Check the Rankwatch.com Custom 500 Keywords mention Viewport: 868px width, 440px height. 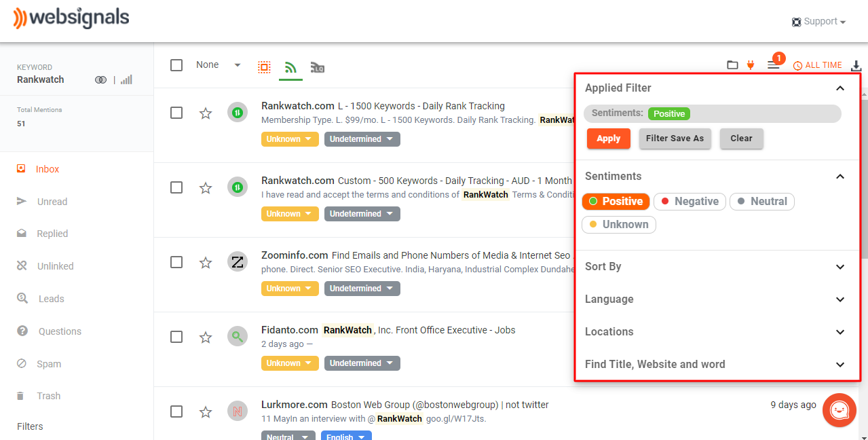point(176,187)
